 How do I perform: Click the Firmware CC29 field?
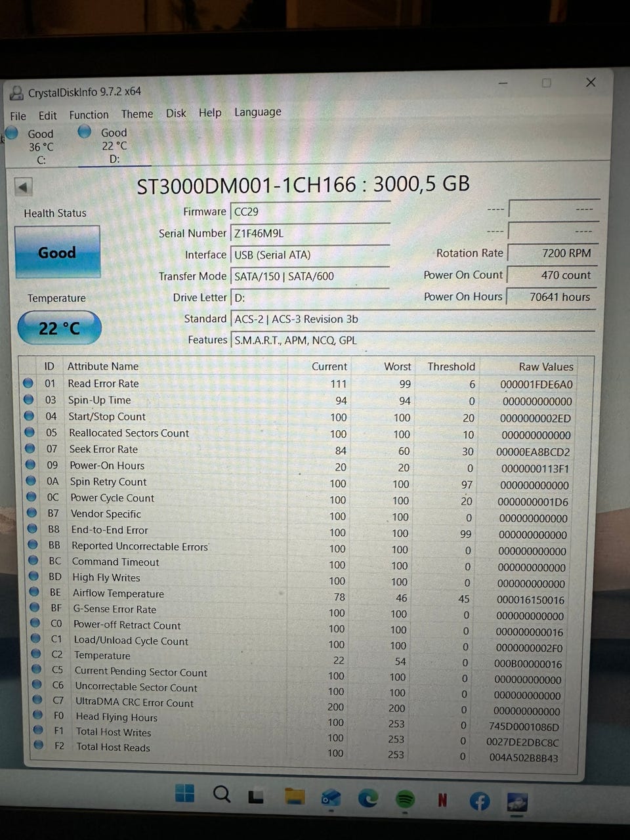[x=310, y=212]
